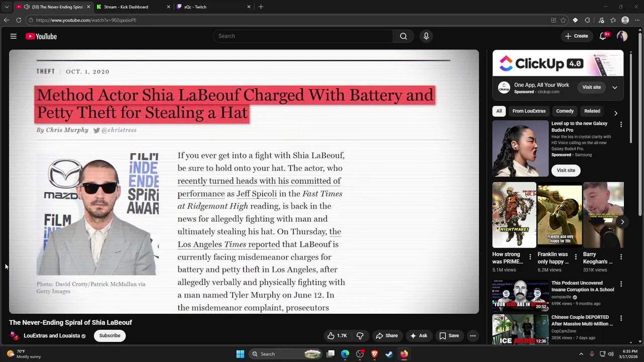Image resolution: width=644 pixels, height=362 pixels.
Task: Open new browser tab
Action: point(261,7)
